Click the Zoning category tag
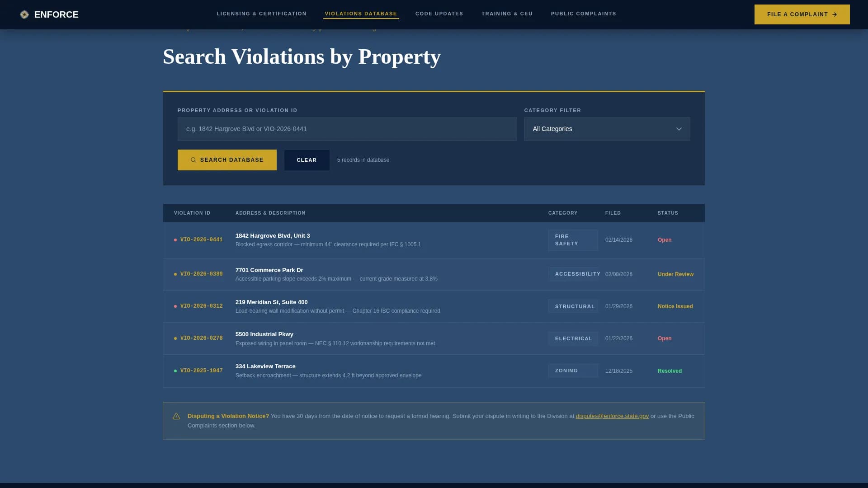 (573, 371)
